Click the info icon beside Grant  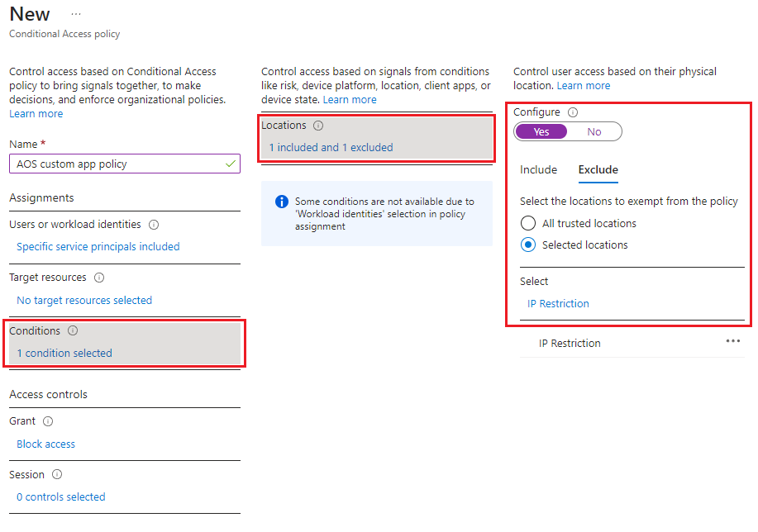pyautogui.click(x=47, y=421)
